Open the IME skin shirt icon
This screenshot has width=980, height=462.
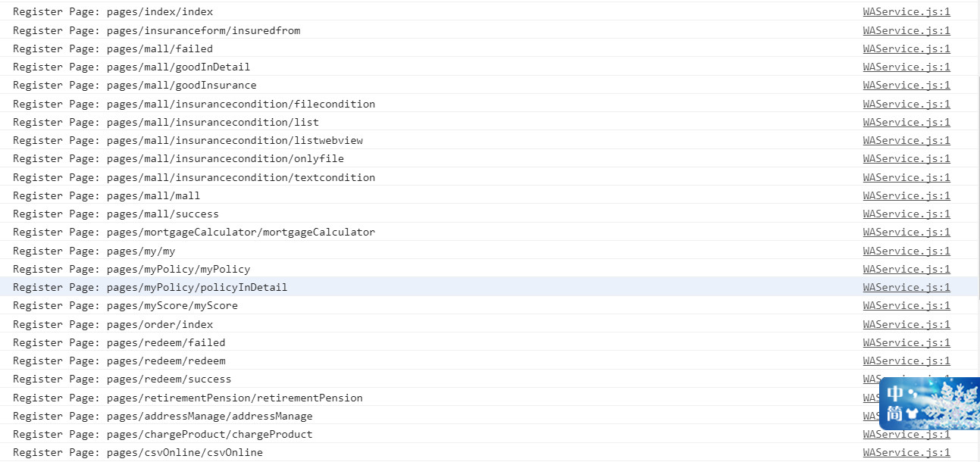(913, 415)
